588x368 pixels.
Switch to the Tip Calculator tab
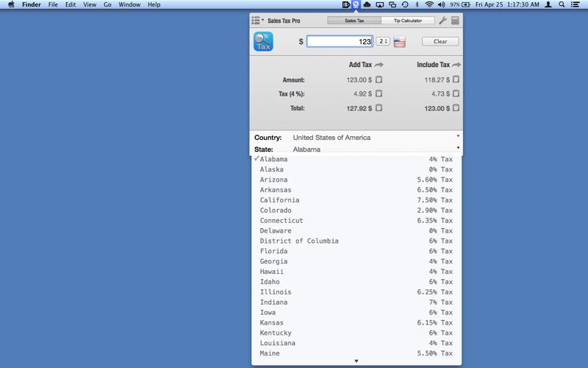click(x=407, y=21)
